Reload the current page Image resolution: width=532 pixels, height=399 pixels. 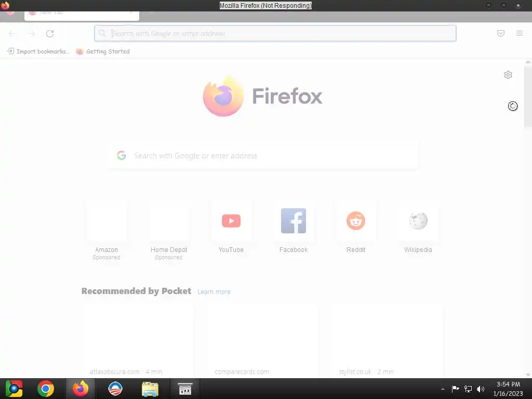[x=50, y=34]
